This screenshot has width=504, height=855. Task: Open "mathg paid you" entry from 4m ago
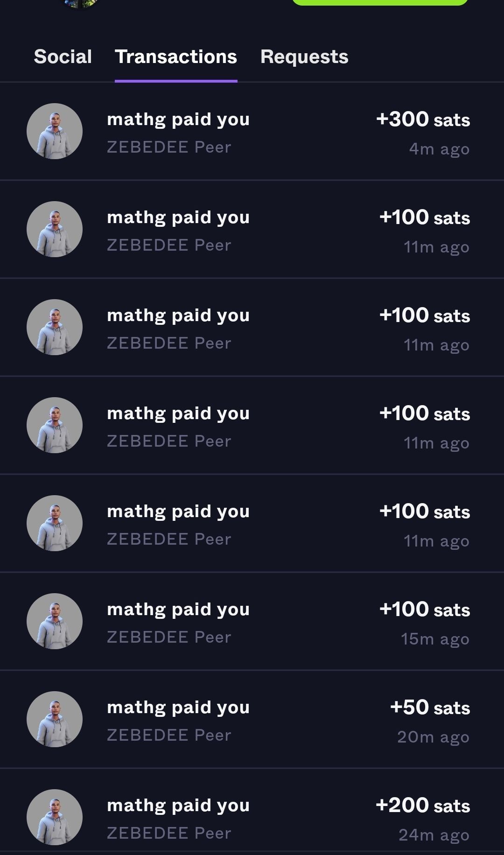pyautogui.click(x=178, y=119)
